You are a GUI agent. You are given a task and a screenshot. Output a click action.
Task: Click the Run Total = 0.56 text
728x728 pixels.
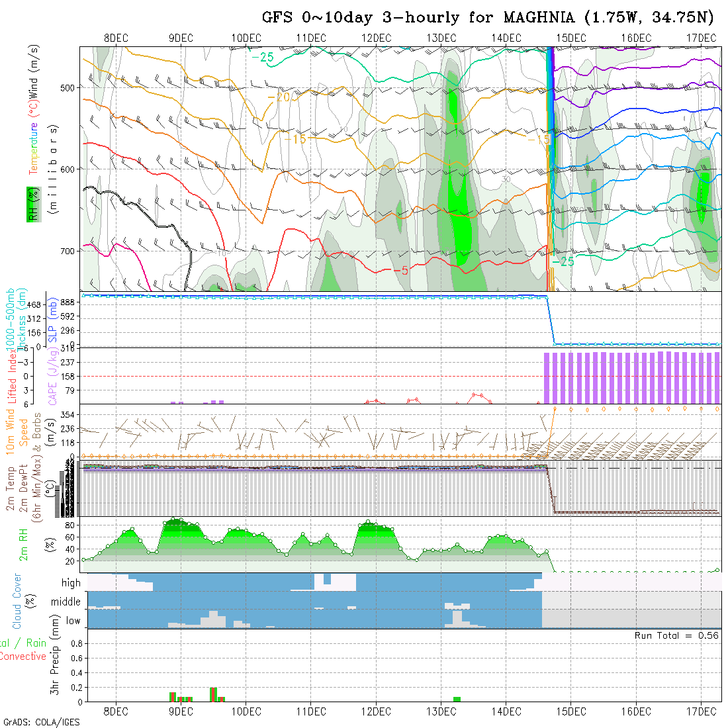click(x=676, y=635)
